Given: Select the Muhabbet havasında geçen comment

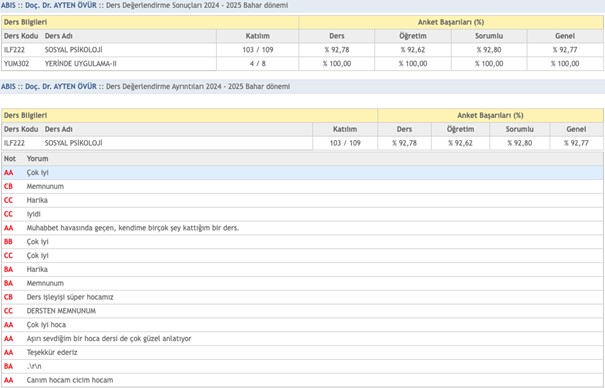Looking at the screenshot, I should click(302, 228).
